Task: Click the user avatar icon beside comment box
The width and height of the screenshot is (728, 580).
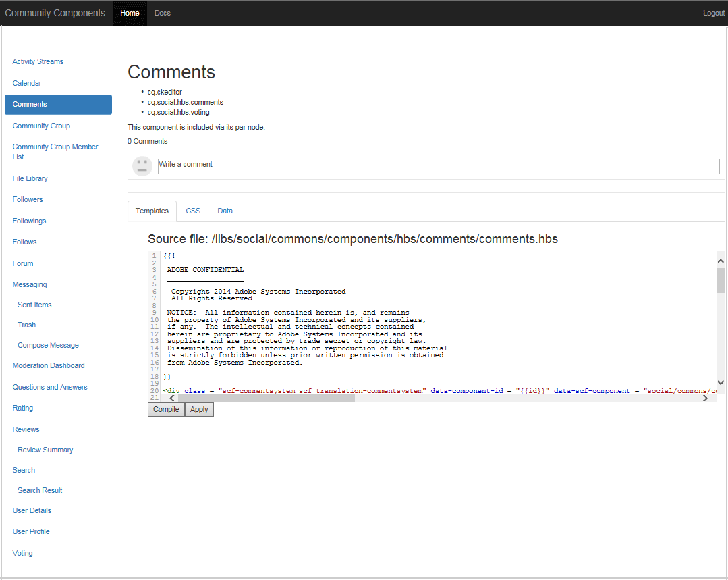Action: tap(142, 166)
